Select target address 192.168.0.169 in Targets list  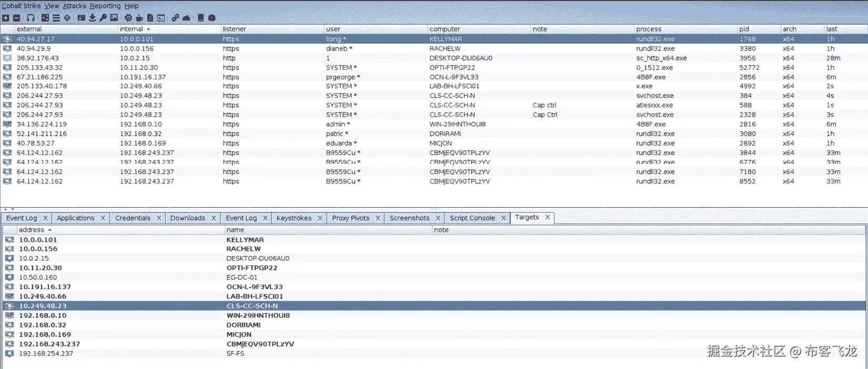434,335
